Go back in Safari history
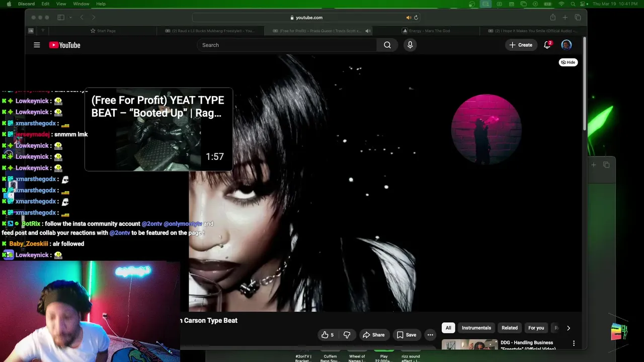The width and height of the screenshot is (644, 362). click(82, 18)
